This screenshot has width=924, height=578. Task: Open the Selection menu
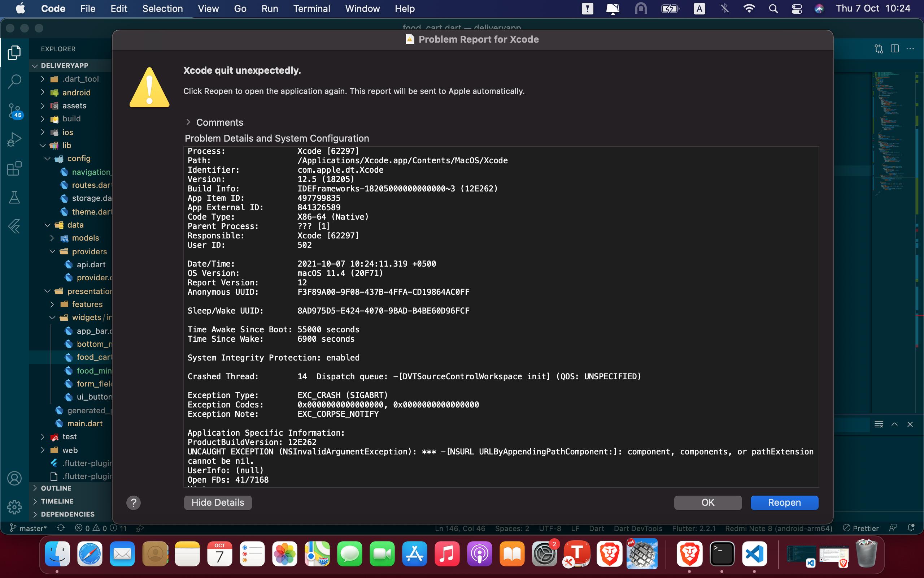coord(162,8)
